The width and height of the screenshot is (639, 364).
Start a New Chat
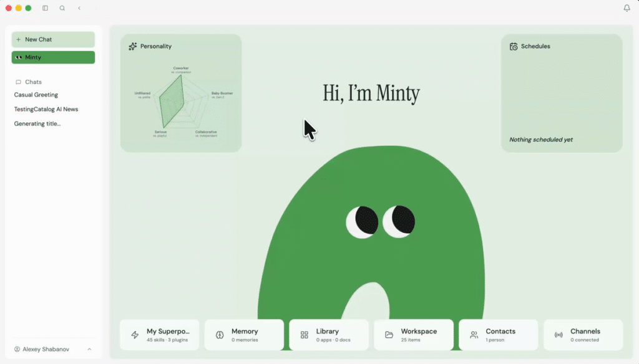coord(53,39)
